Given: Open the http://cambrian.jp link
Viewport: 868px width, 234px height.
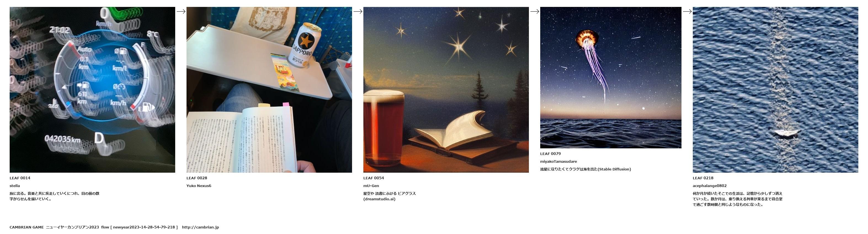Looking at the screenshot, I should [x=201, y=227].
